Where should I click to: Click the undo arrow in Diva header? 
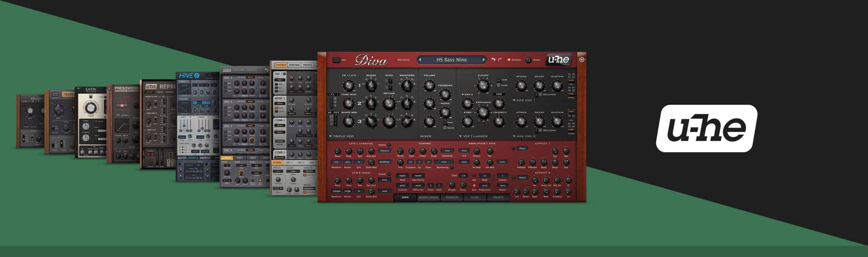coord(493,60)
